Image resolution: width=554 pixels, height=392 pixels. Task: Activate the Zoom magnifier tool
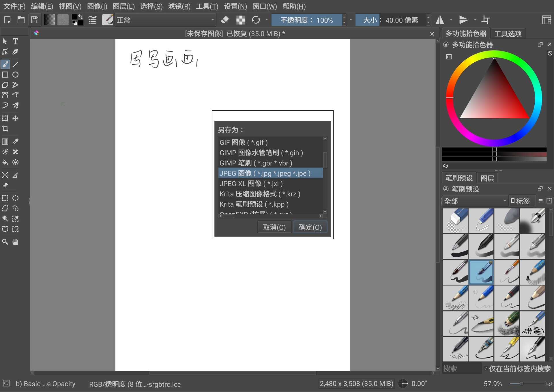[5, 242]
